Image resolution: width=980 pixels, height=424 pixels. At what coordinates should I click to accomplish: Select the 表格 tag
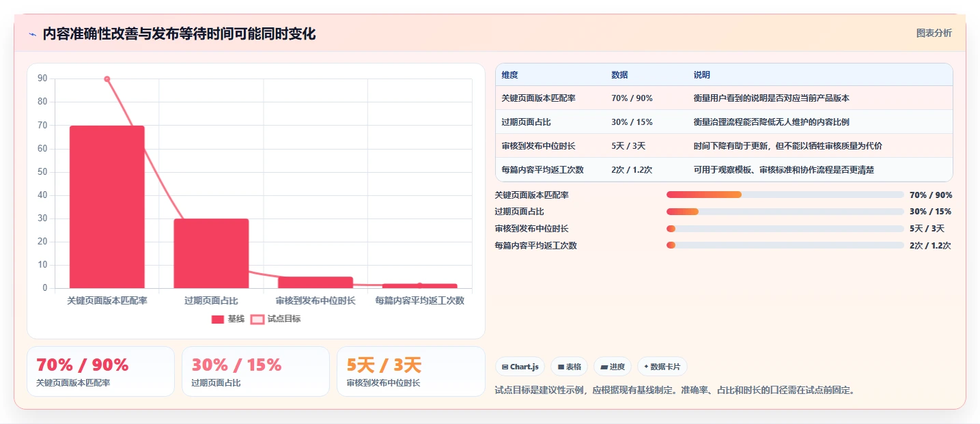point(569,367)
